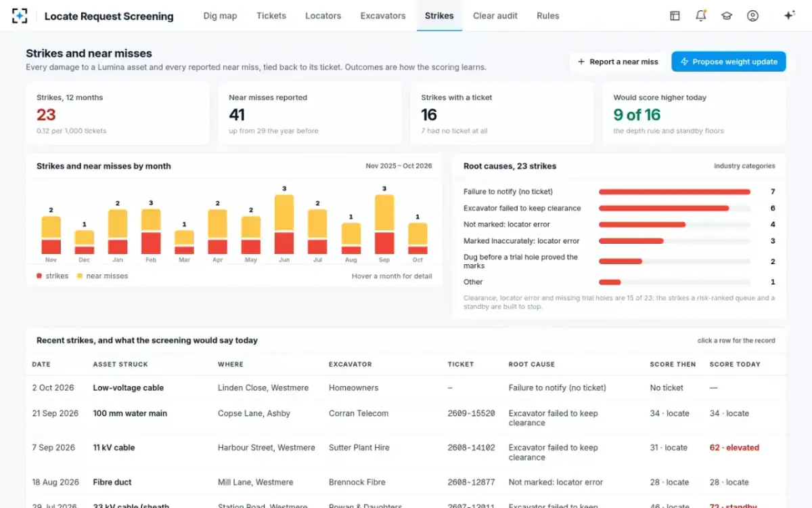
Task: Open the Locators tab
Action: (323, 16)
